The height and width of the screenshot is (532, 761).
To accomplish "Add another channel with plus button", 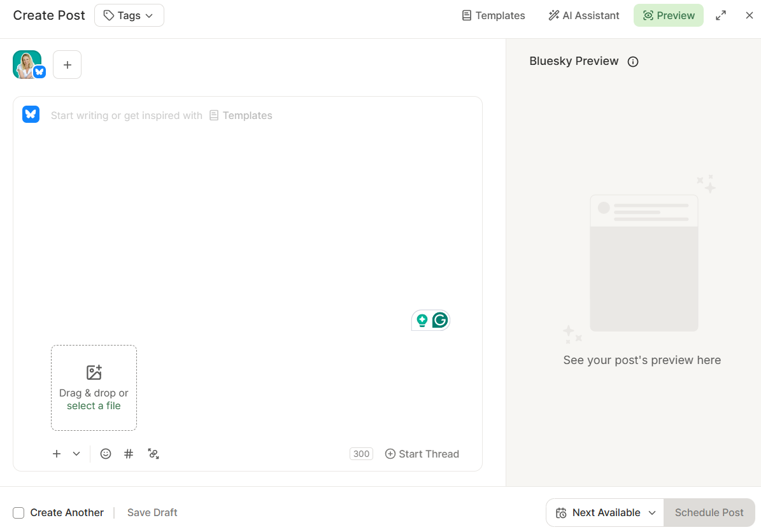I will [x=67, y=64].
